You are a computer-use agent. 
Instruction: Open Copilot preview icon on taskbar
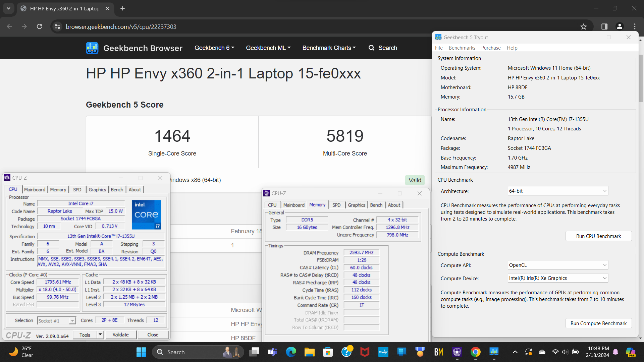pyautogui.click(x=631, y=352)
